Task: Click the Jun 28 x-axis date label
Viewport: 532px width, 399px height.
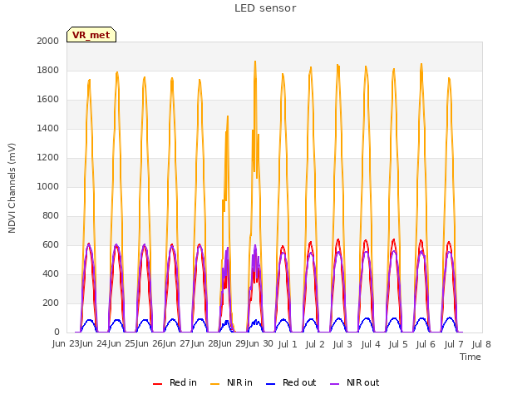Action: coord(204,343)
